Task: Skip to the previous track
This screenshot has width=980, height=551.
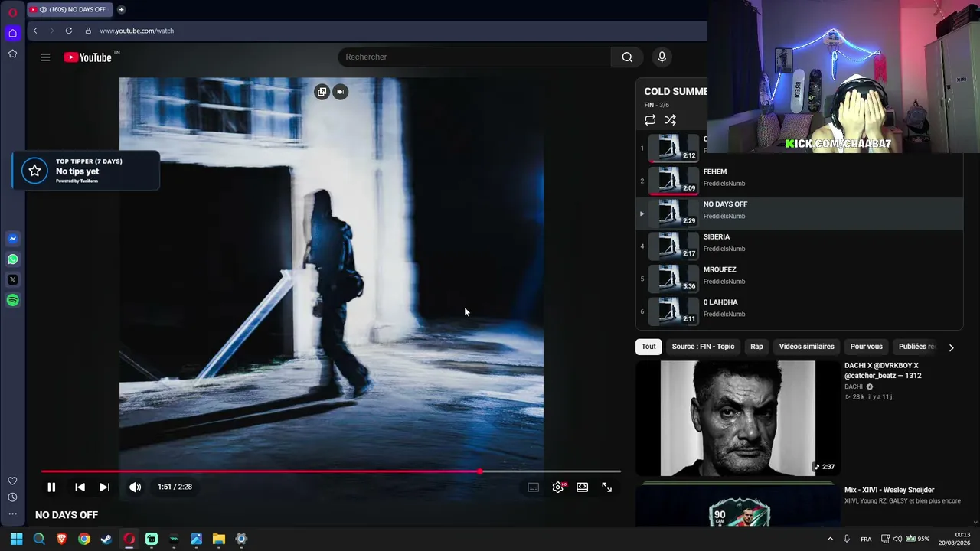Action: [80, 487]
